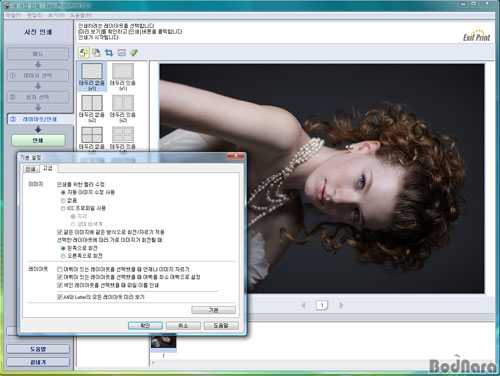Click the second rotate toolbar icon
The image size is (500, 376).
point(96,52)
